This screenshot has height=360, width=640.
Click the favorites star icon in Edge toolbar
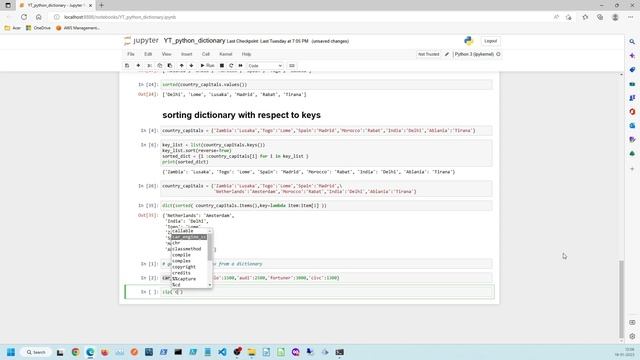[x=585, y=17]
